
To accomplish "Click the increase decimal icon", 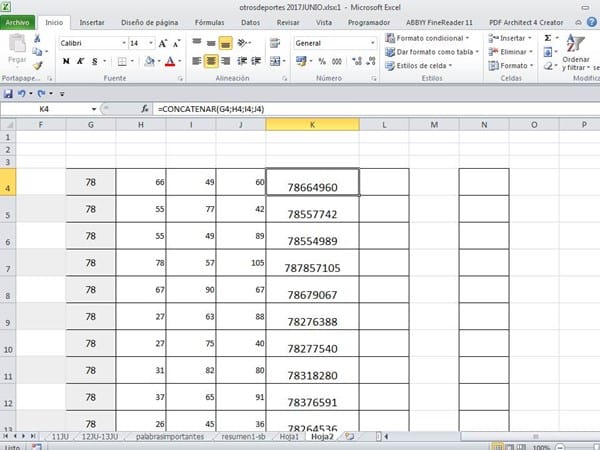I will (x=357, y=61).
